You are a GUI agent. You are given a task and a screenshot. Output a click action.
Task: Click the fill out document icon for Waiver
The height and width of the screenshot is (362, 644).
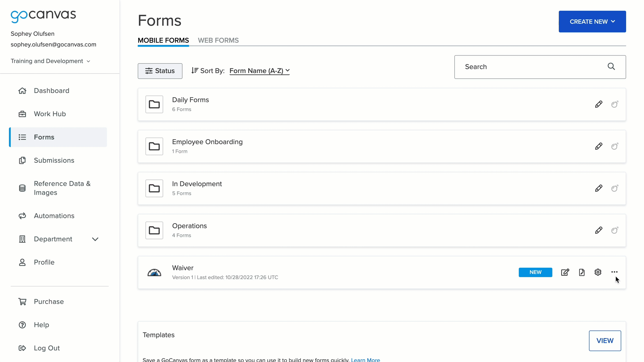coord(582,272)
